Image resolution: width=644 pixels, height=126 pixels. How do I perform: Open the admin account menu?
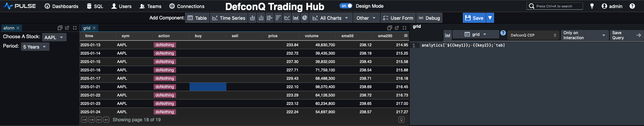coord(612,6)
